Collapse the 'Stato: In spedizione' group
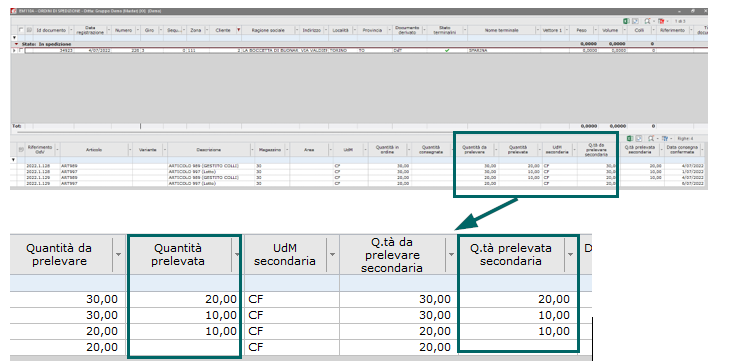This screenshot has height=361, width=740. 16,44
